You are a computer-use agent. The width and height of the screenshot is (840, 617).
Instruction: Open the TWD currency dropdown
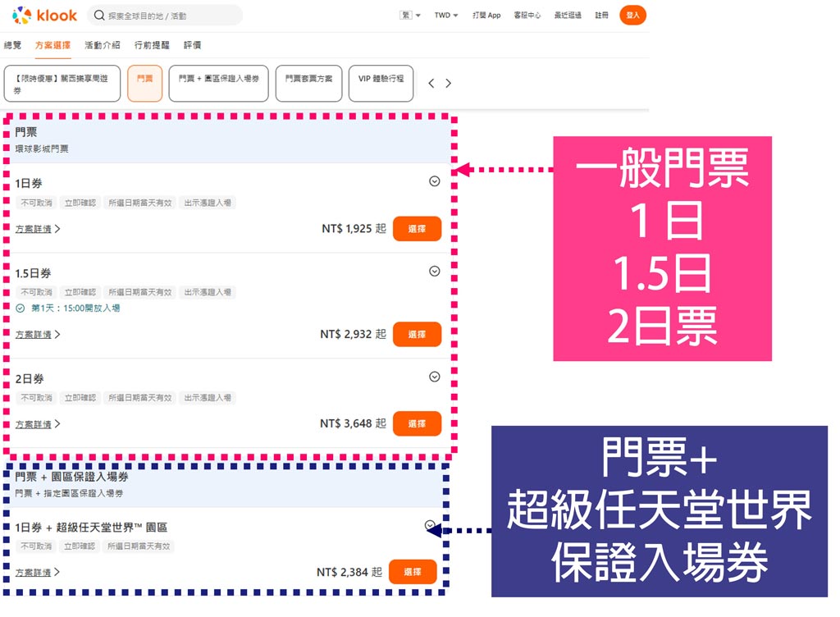(445, 16)
